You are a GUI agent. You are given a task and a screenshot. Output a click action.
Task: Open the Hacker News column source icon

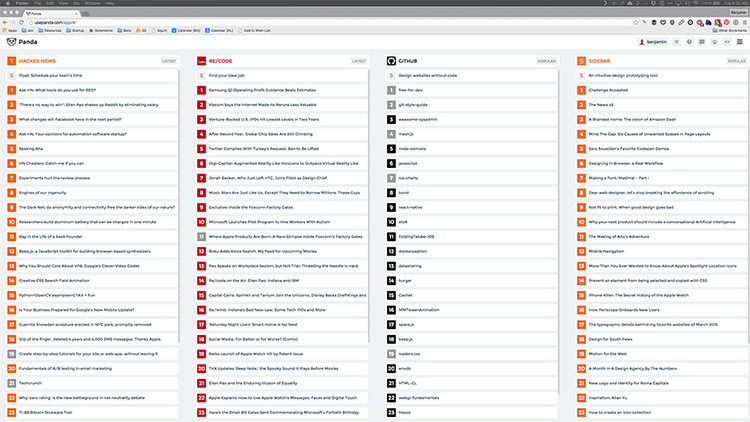point(11,61)
